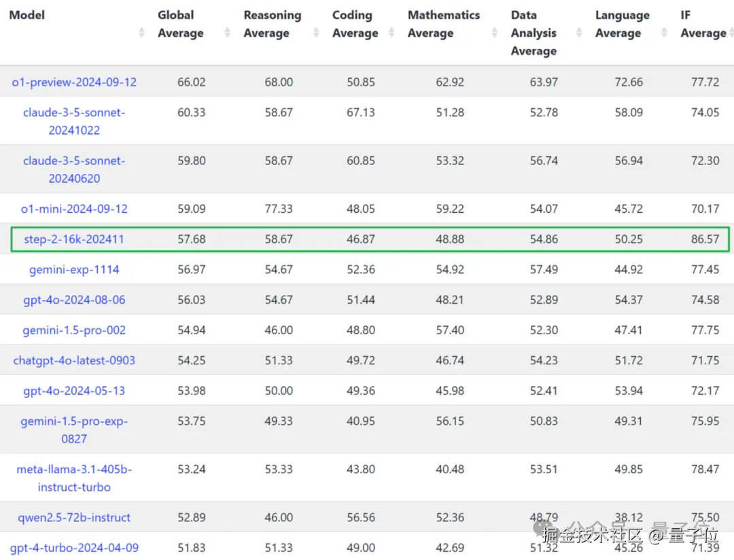
Task: Sort by Language Average sort arrows
Action: click(x=664, y=33)
